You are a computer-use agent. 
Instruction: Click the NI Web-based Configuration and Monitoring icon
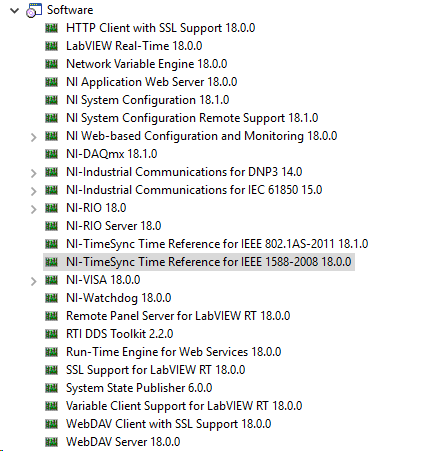51,136
